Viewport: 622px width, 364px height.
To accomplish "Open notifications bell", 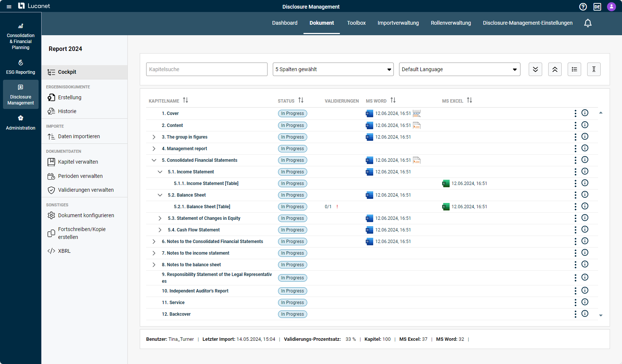I will point(588,23).
